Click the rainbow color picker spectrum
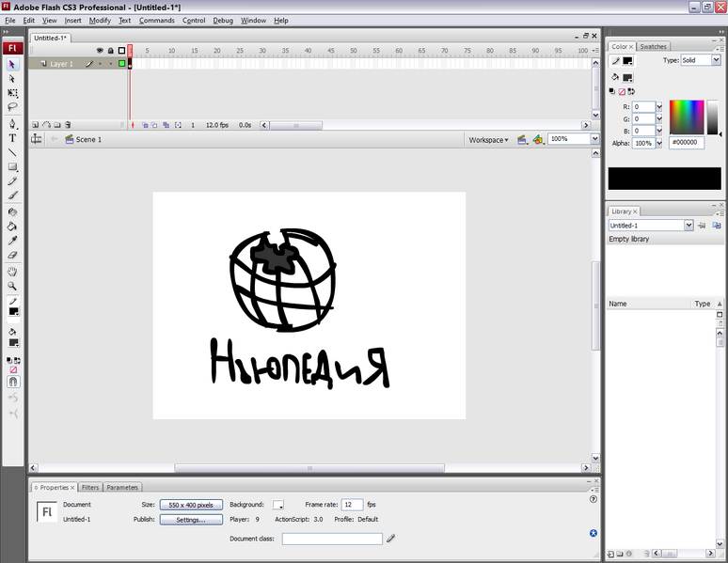The image size is (728, 563). click(687, 117)
